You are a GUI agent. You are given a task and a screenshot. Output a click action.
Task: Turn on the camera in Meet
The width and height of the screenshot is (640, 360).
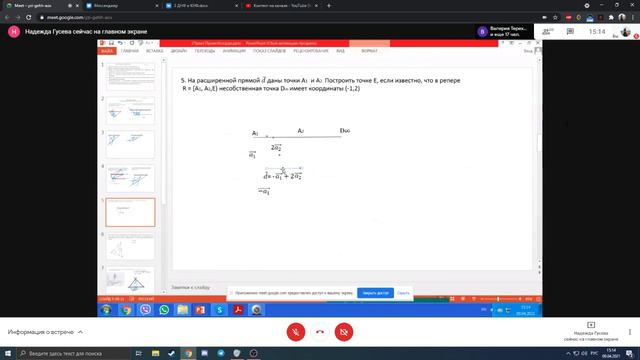(x=344, y=332)
